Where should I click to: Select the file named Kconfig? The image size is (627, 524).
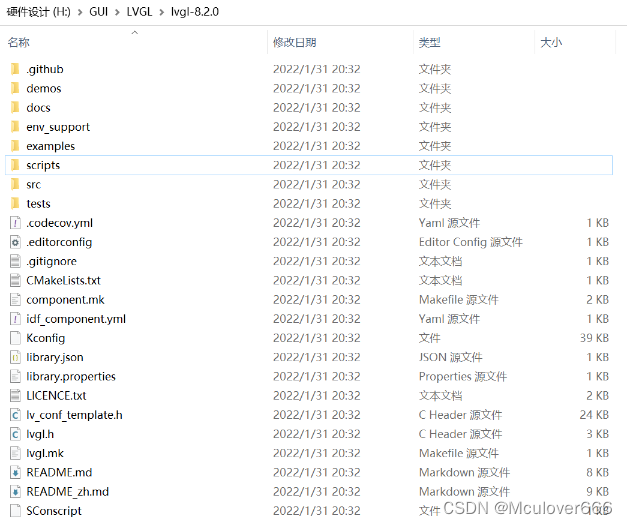[x=46, y=338]
